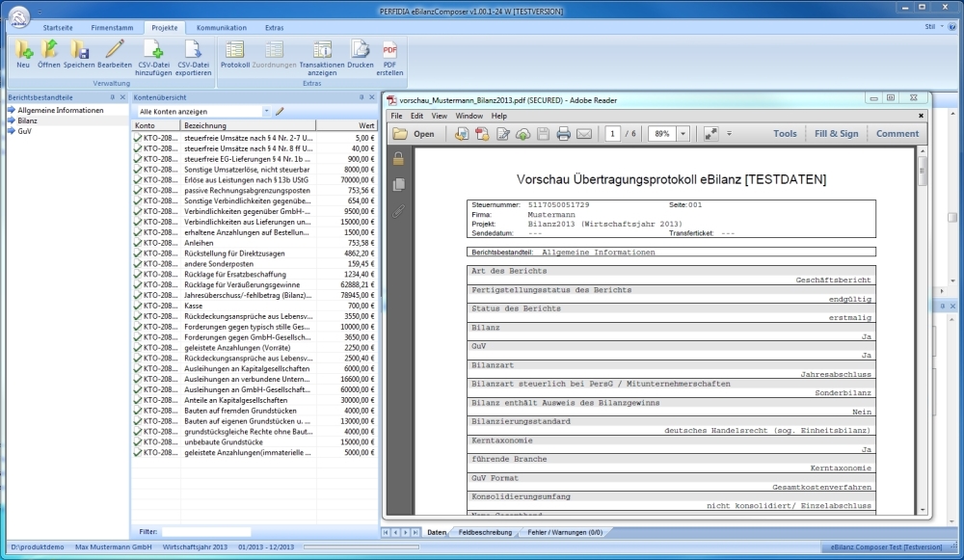Close the Kontenübersicht panel
Image resolution: width=964 pixels, height=560 pixels.
(x=371, y=97)
